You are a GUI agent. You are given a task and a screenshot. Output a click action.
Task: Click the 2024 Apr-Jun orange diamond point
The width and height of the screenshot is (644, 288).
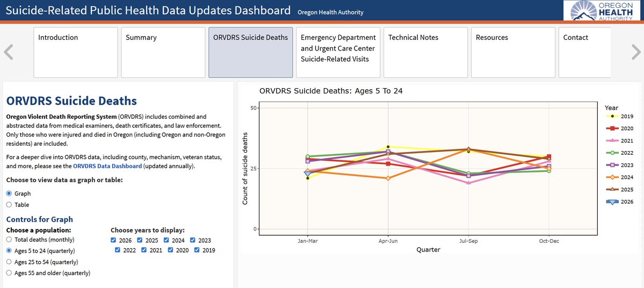pyautogui.click(x=388, y=178)
